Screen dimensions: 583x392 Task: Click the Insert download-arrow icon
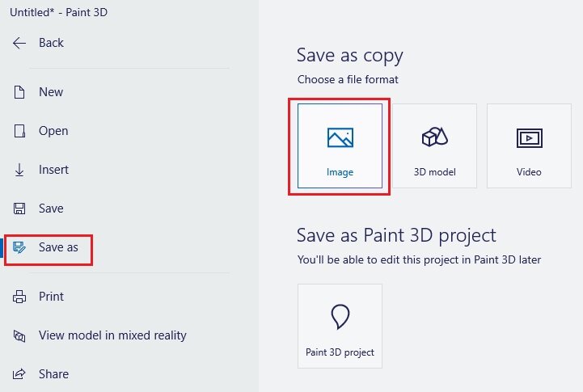pyautogui.click(x=19, y=170)
